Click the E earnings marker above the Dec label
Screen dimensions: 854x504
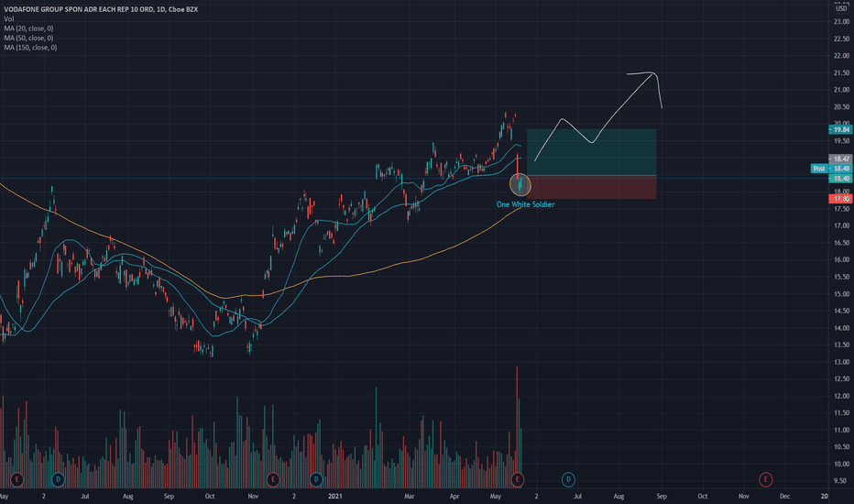[766, 479]
